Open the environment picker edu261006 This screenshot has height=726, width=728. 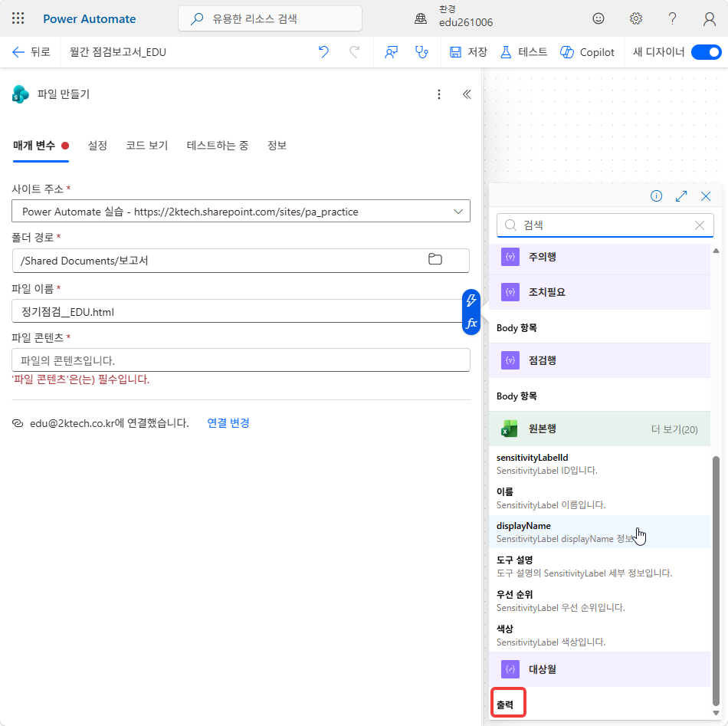coord(453,17)
